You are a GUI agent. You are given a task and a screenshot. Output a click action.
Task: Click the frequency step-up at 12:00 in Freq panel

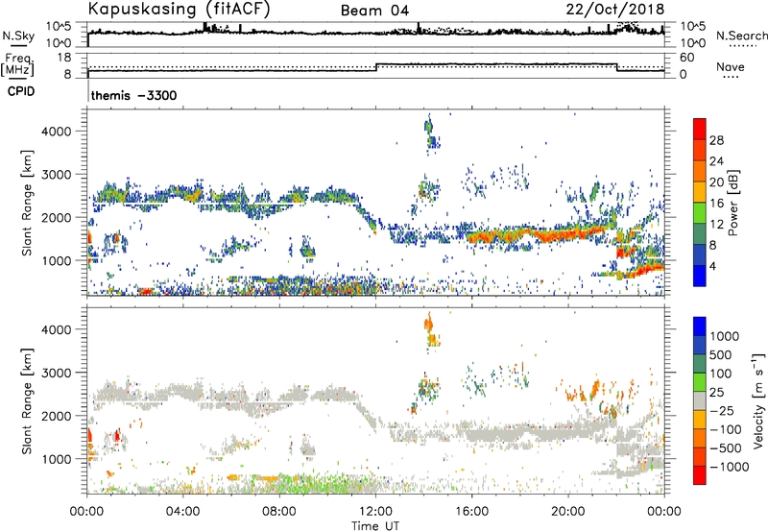click(x=376, y=67)
